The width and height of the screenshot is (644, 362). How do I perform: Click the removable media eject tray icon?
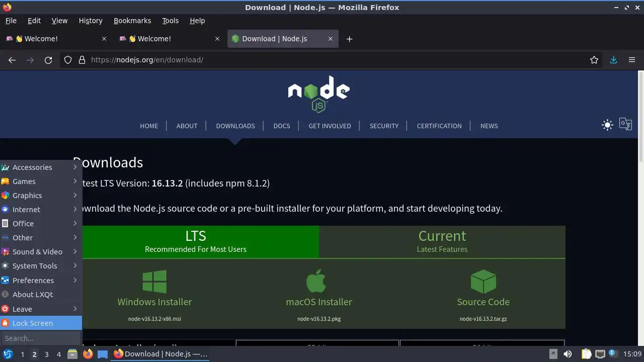(x=553, y=354)
